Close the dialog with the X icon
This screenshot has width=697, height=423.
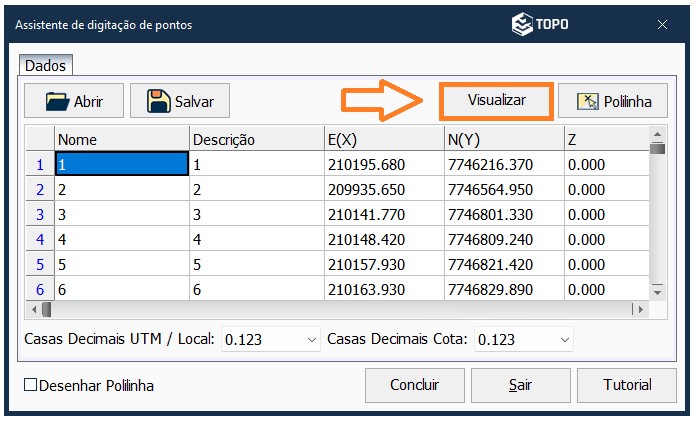pyautogui.click(x=661, y=24)
